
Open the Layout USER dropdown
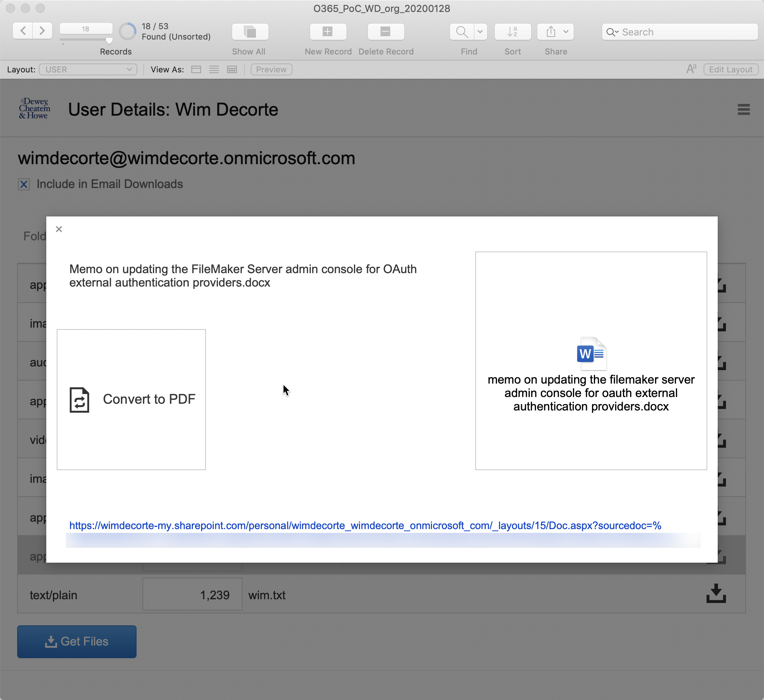[x=88, y=69]
